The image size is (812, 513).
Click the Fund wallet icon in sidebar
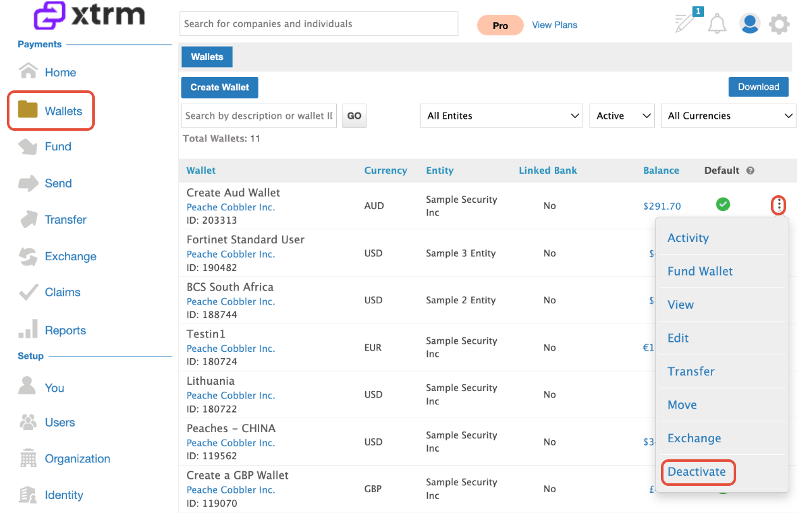(x=28, y=147)
